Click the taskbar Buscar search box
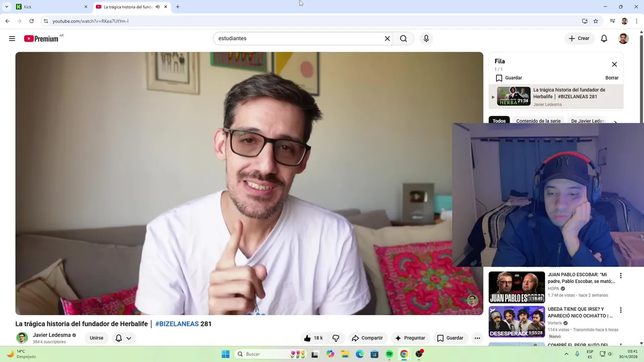Screen dimensions: 644x362 tap(271, 354)
